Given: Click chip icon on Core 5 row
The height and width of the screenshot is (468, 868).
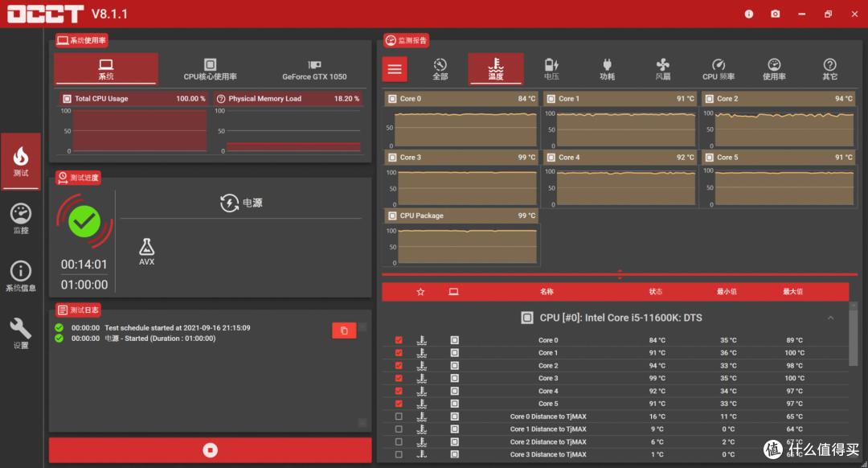Looking at the screenshot, I should pos(454,404).
